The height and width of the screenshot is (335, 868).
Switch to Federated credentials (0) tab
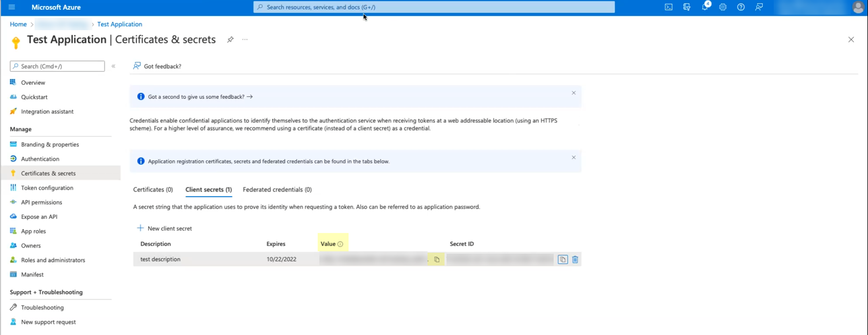(x=277, y=189)
